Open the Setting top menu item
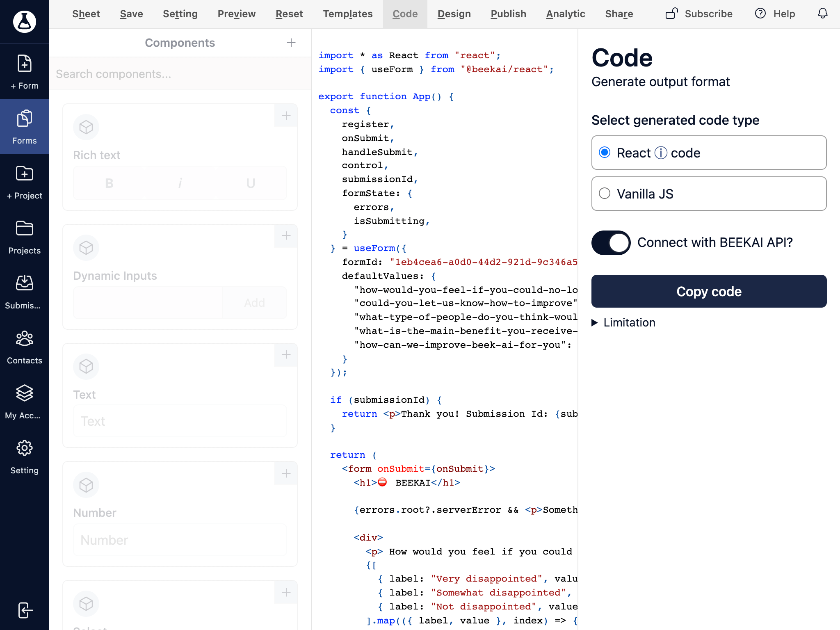 tap(180, 14)
